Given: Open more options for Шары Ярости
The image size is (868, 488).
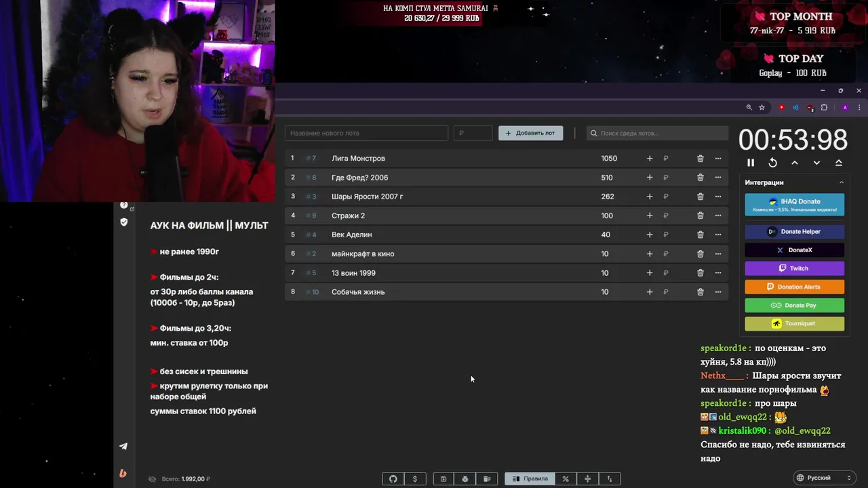Looking at the screenshot, I should 718,197.
